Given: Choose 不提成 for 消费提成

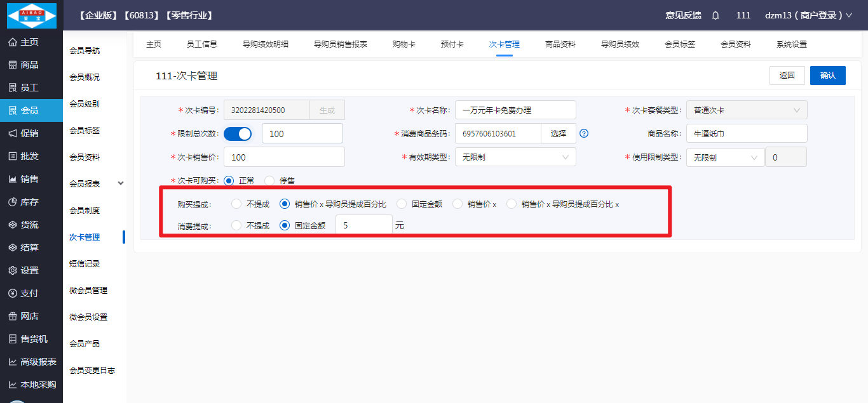Looking at the screenshot, I should 236,225.
